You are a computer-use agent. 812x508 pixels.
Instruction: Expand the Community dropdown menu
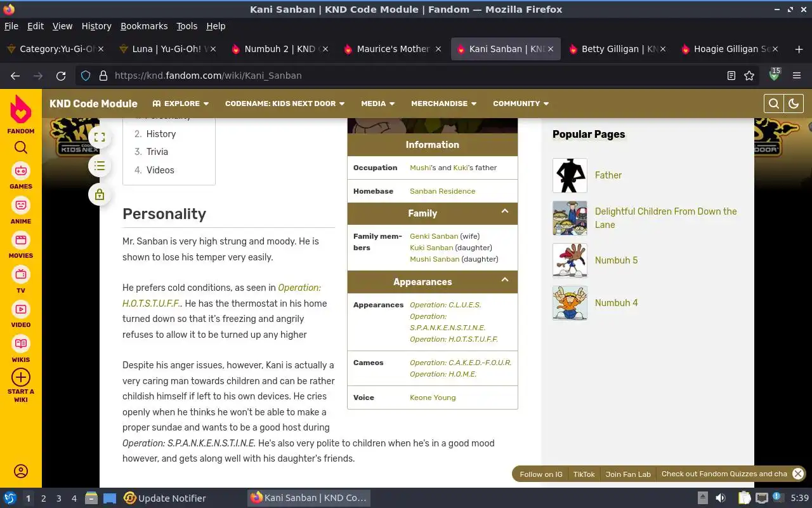(521, 104)
